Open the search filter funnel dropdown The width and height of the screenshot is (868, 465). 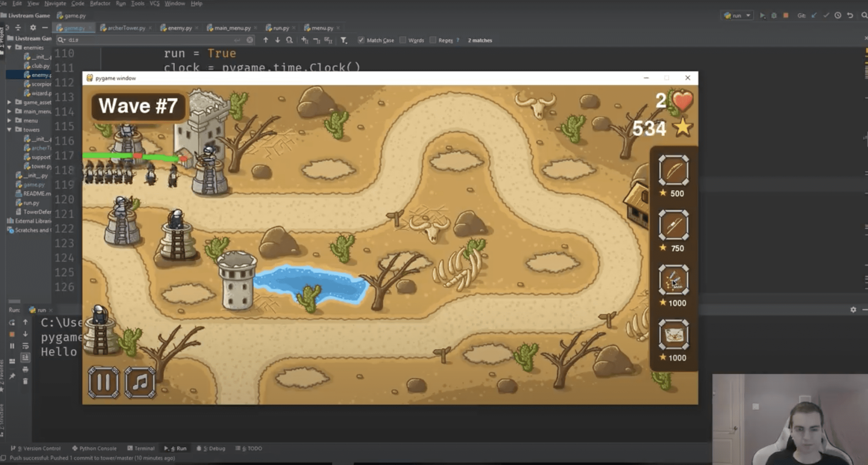click(344, 40)
